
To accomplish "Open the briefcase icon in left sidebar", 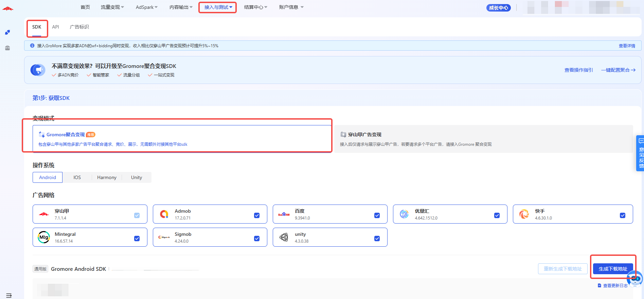I will (x=7, y=48).
